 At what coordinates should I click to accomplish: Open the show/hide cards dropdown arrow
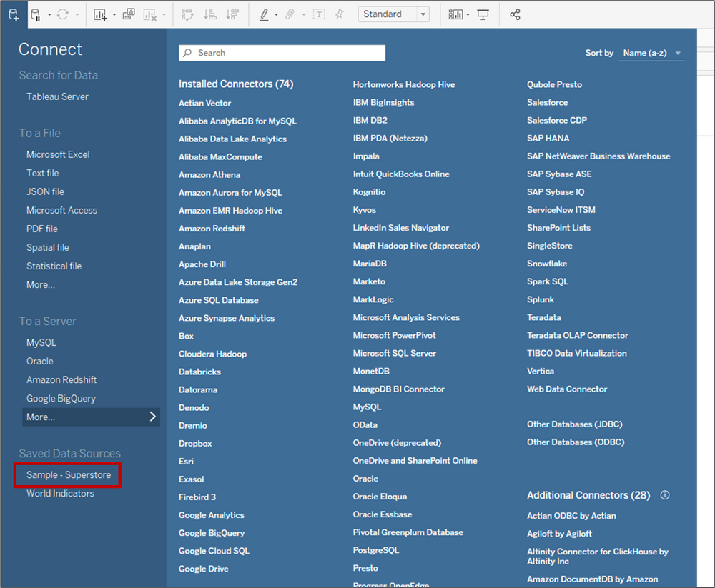468,14
